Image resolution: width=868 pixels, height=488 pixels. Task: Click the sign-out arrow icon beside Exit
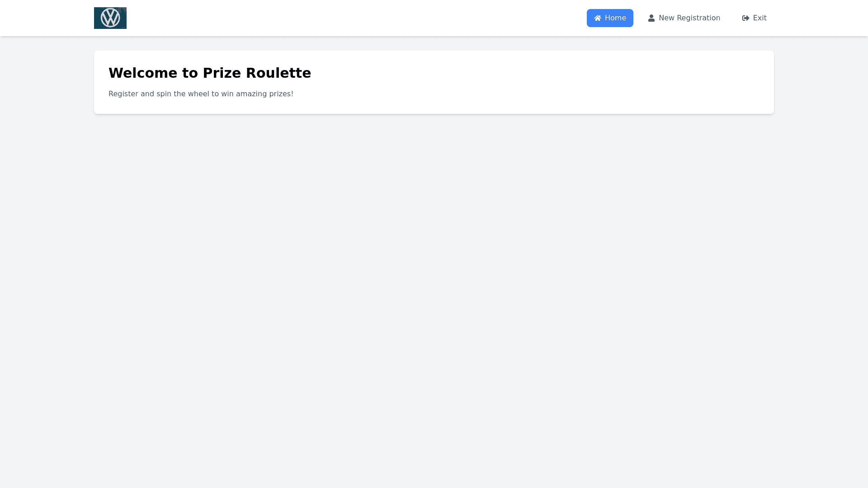click(x=746, y=18)
